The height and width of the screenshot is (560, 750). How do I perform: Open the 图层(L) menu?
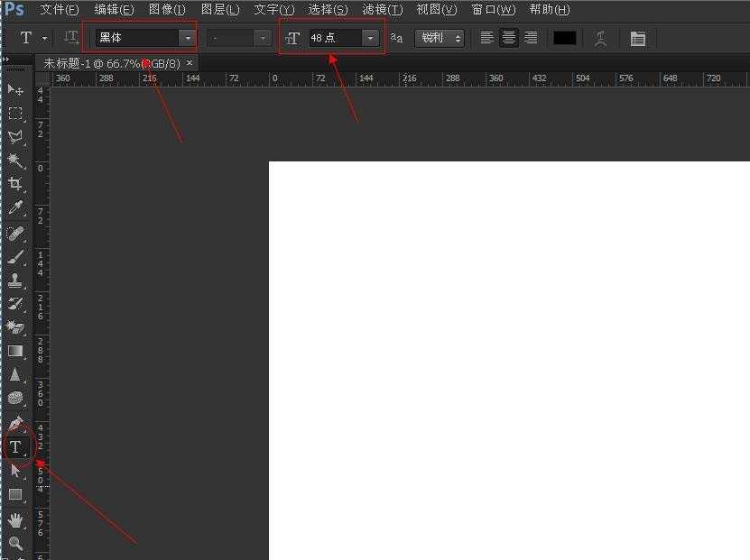click(220, 10)
